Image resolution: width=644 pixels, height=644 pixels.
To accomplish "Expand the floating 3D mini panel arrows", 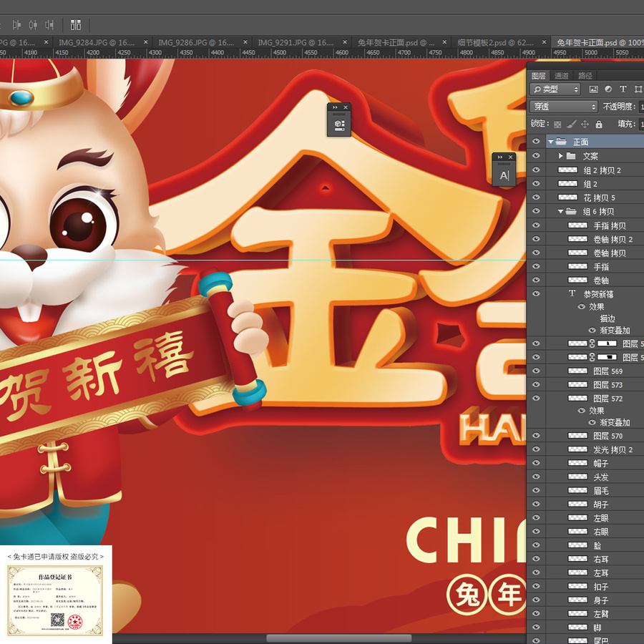I will pos(335,107).
